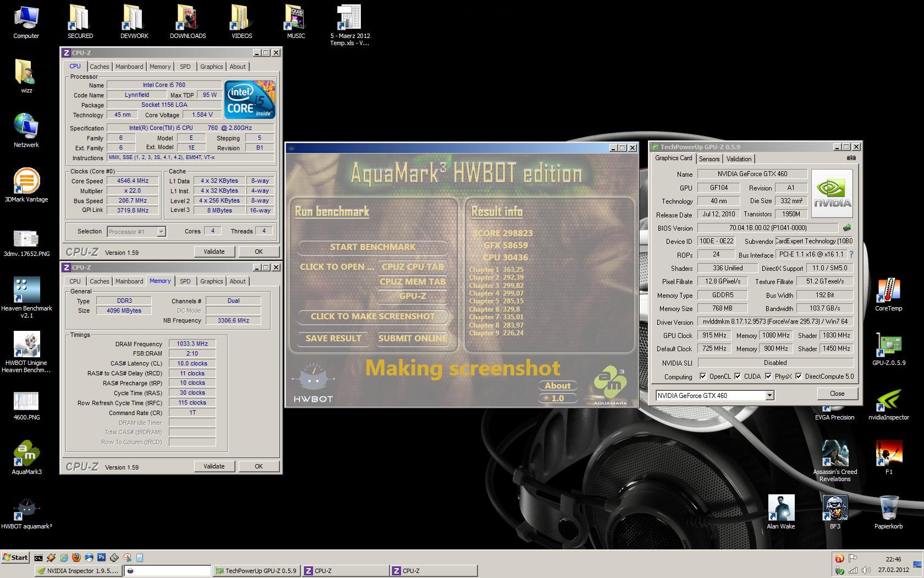Switch to Mainboard tab in top CPU-Z window

pos(129,67)
